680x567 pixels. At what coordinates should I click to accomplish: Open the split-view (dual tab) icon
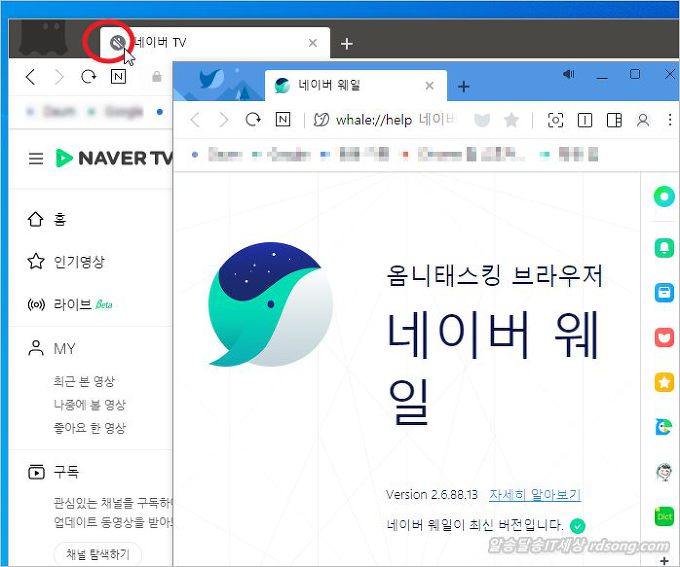(585, 120)
